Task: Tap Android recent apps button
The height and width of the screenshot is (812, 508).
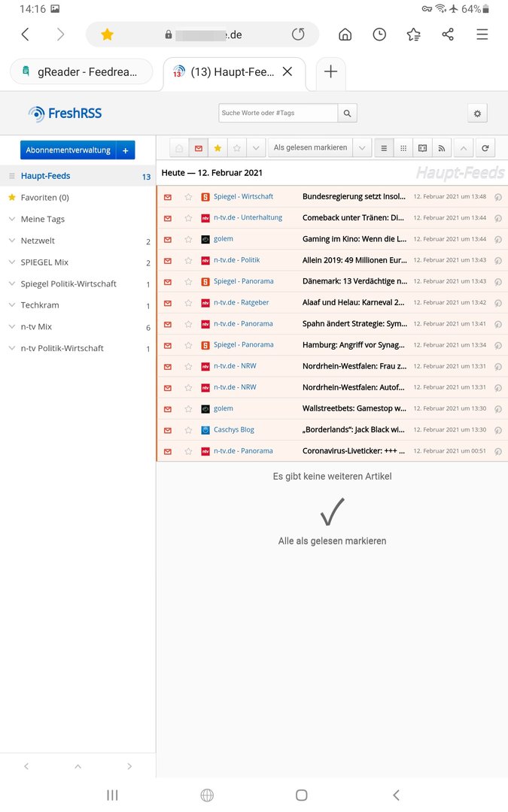Action: 112,795
